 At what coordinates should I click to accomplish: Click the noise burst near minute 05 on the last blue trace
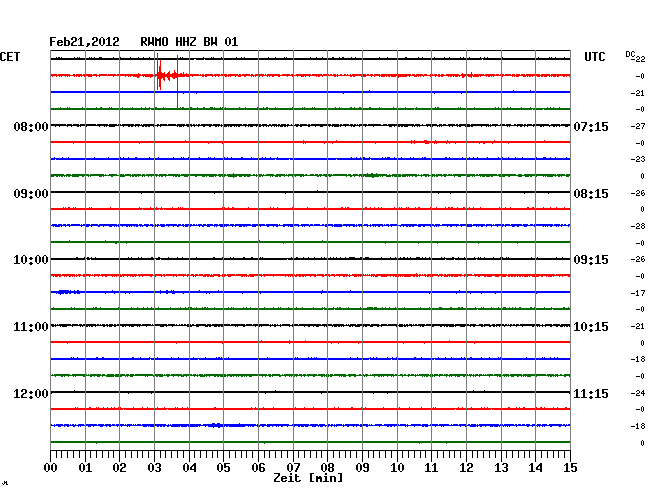click(x=216, y=425)
